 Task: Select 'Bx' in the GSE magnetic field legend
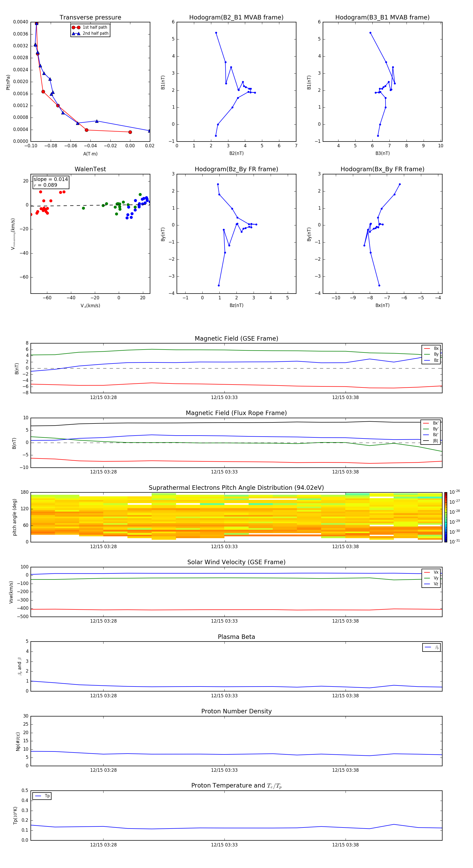tap(431, 349)
